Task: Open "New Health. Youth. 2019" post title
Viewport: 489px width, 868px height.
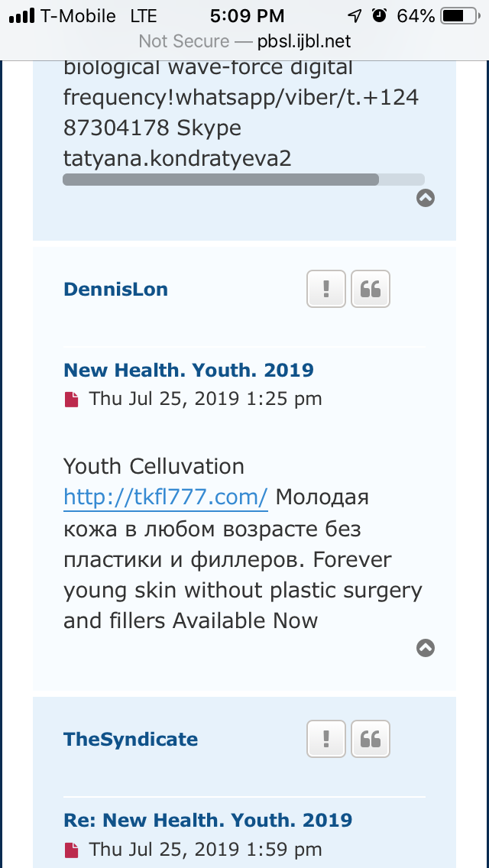Action: coord(189,371)
